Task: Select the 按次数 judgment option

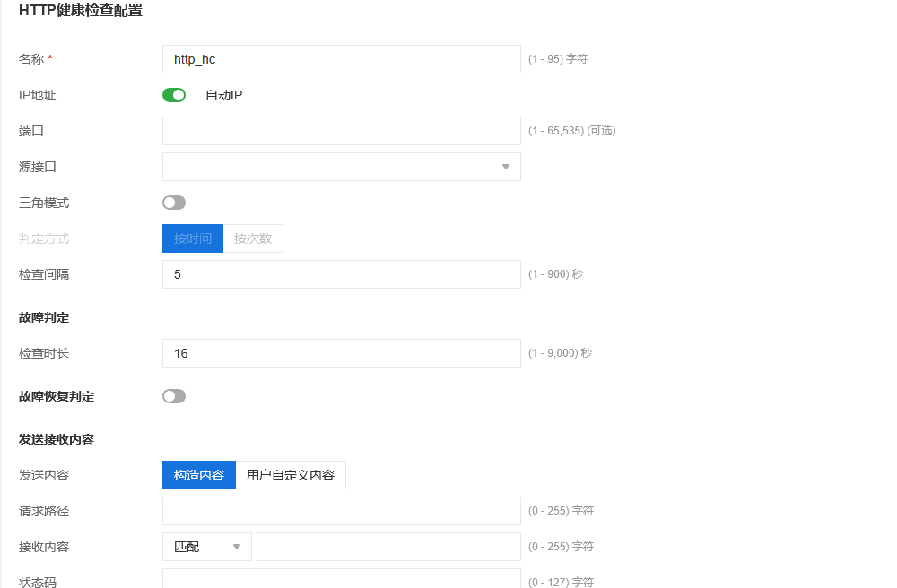Action: coord(253,238)
